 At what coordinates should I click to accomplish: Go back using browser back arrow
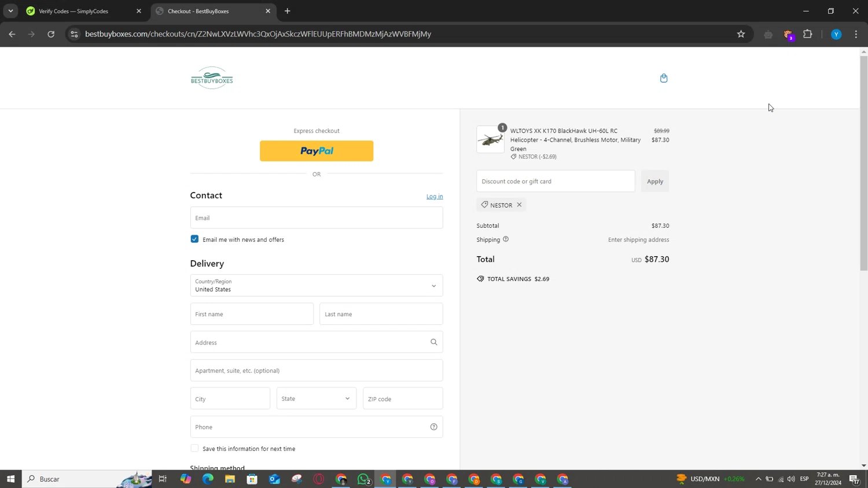[12, 34]
